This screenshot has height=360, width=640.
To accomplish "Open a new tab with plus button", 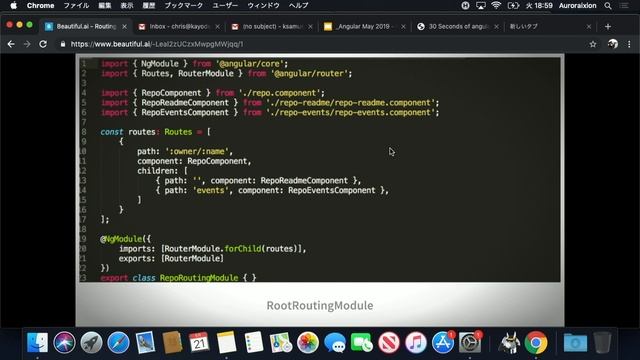I will (608, 27).
